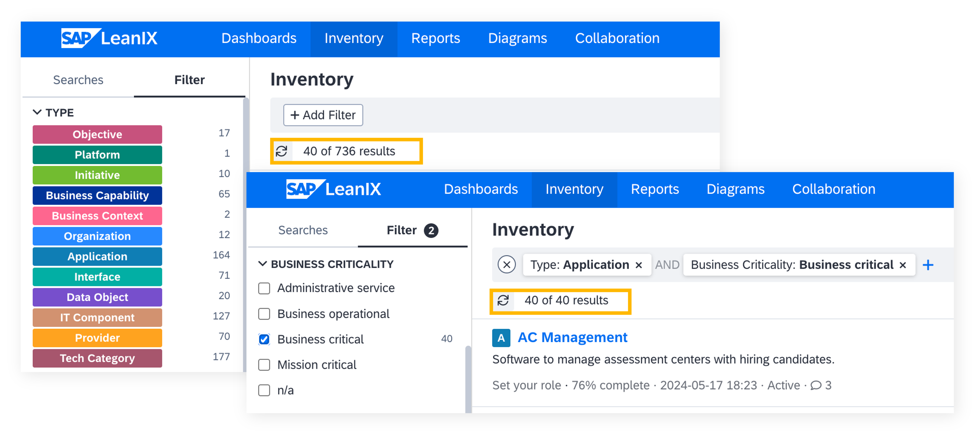Image resolution: width=980 pixels, height=439 pixels.
Task: Open Diagrams in back window navbar
Action: click(517, 38)
